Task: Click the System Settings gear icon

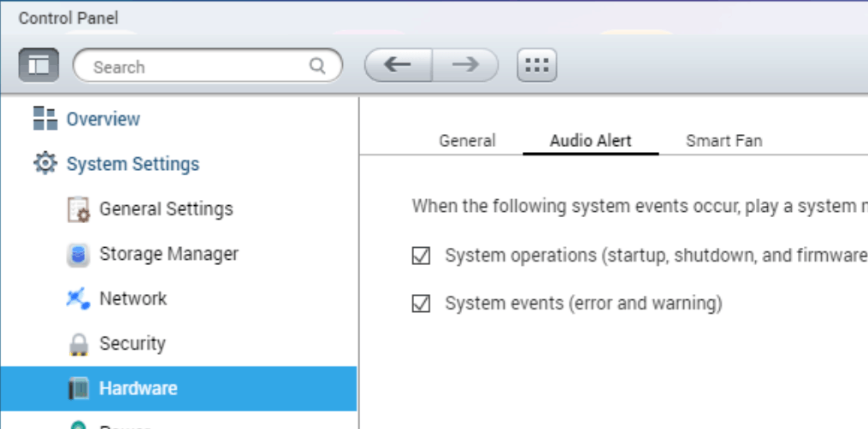Action: point(44,163)
